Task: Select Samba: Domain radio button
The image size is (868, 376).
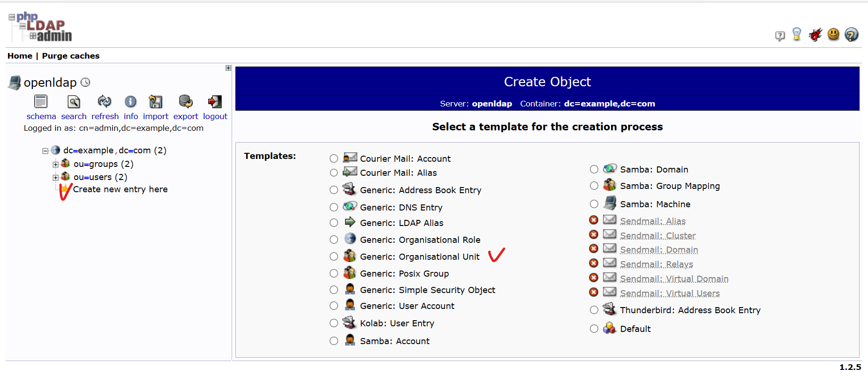Action: (594, 169)
